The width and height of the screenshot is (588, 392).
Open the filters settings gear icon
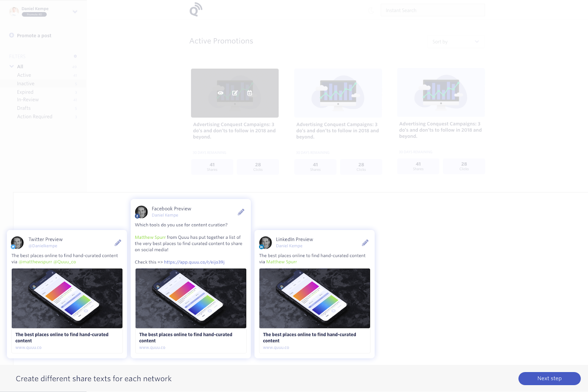(75, 56)
